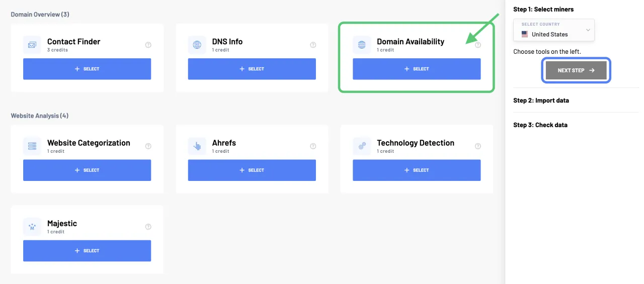Image resolution: width=644 pixels, height=284 pixels.
Task: Click the DNS Info globe icon
Action: pyautogui.click(x=197, y=45)
